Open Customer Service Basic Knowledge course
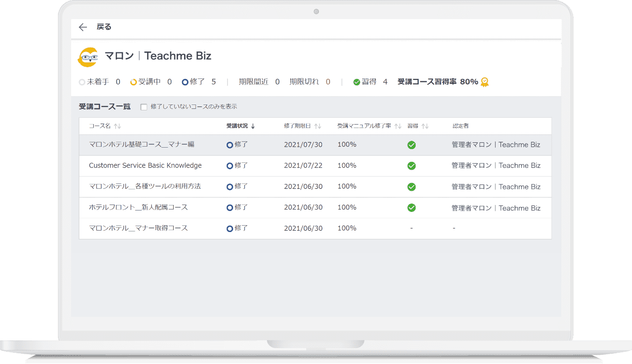The width and height of the screenshot is (632, 364). click(145, 165)
